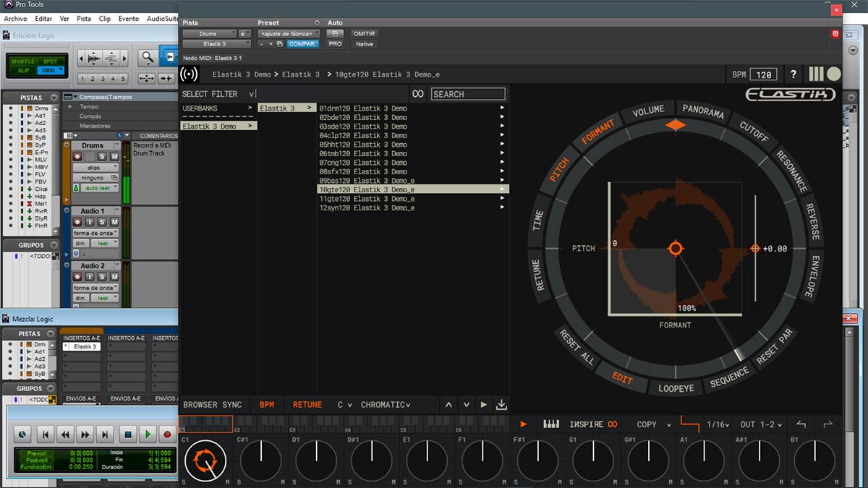
Task: Click the fast-forward transport button
Action: (x=85, y=435)
